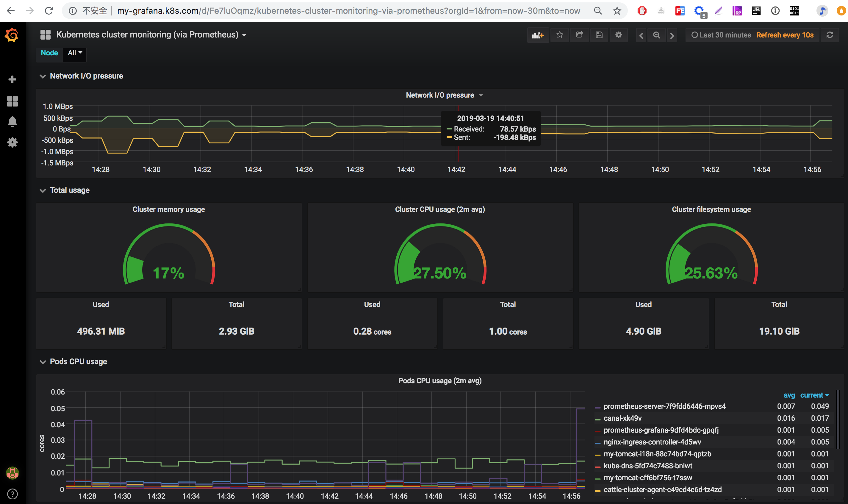Expand the Pods CPU usage section
Image resolution: width=848 pixels, height=504 pixels.
[x=42, y=361]
